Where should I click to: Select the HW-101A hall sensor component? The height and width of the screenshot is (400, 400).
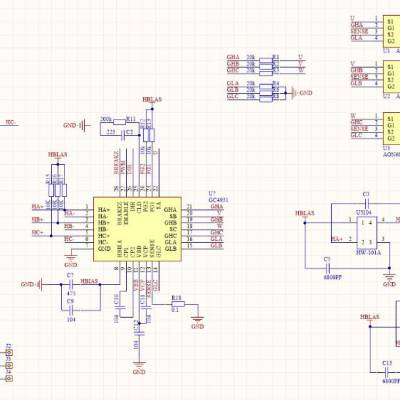coord(367,233)
